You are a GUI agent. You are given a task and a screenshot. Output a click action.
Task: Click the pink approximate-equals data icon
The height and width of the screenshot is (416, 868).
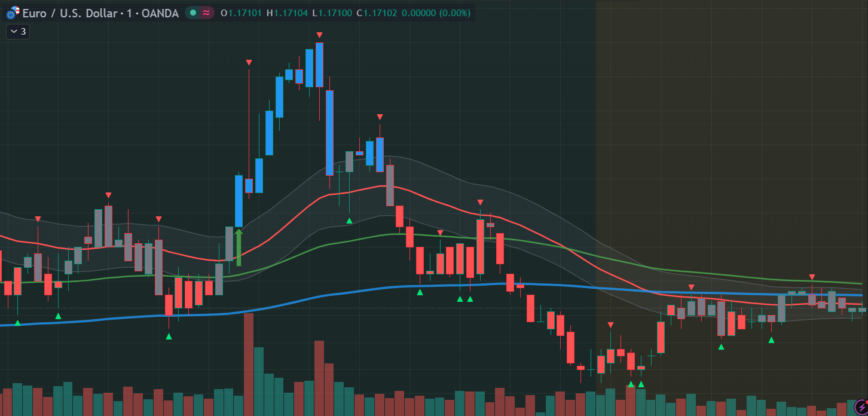(x=206, y=13)
